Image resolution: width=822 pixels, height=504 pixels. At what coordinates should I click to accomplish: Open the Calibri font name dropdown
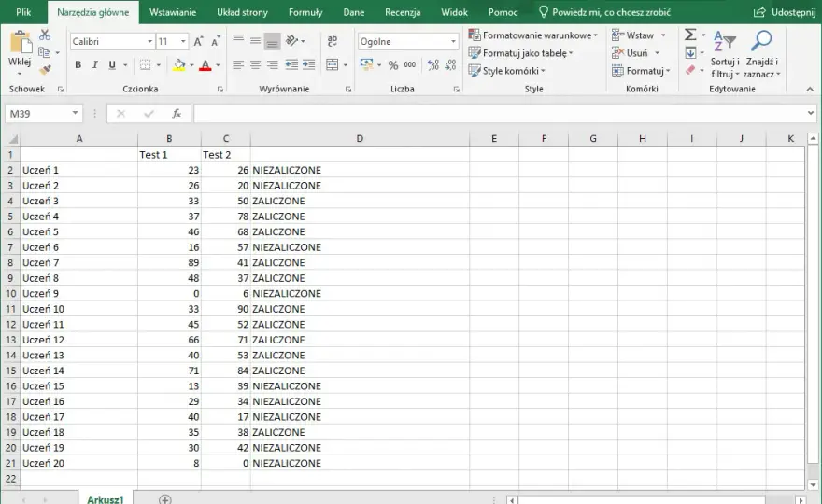[x=150, y=41]
